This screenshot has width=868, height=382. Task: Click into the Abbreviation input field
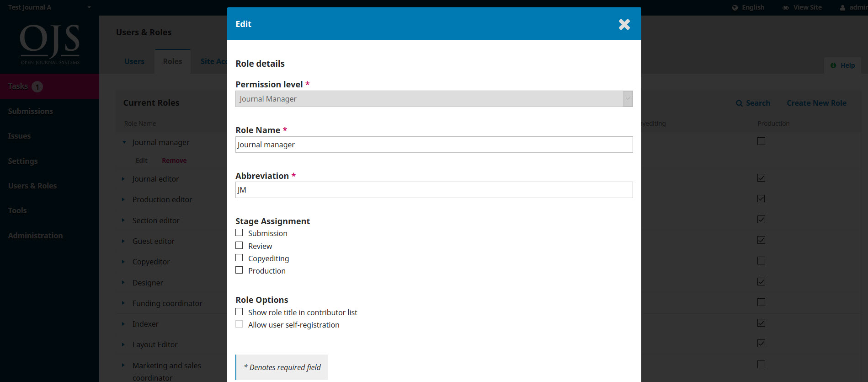point(433,190)
